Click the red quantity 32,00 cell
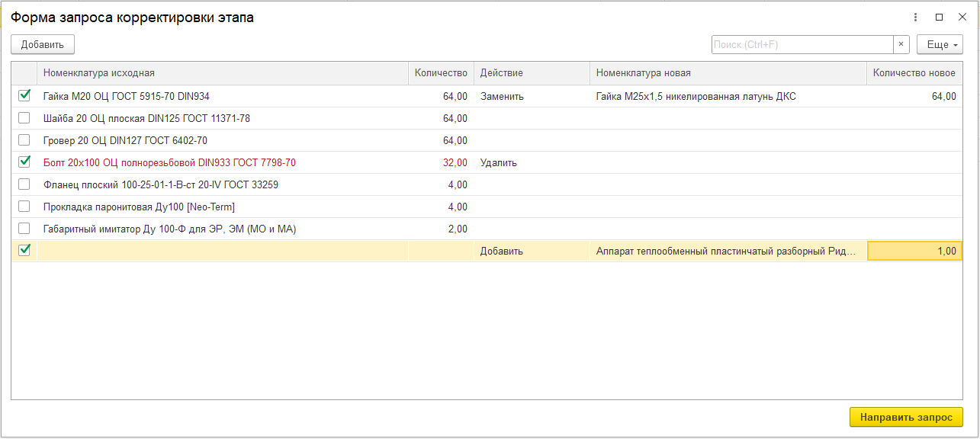Image resolution: width=980 pixels, height=439 pixels. point(441,163)
